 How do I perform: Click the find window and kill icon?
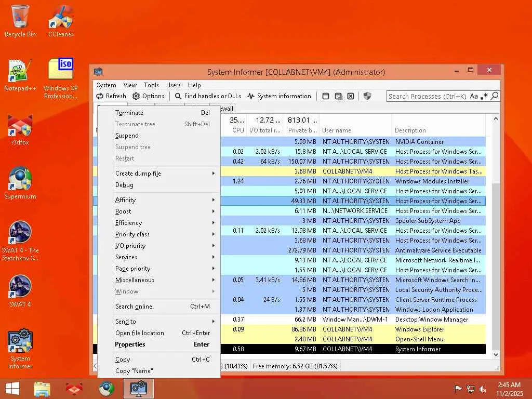[x=351, y=96]
